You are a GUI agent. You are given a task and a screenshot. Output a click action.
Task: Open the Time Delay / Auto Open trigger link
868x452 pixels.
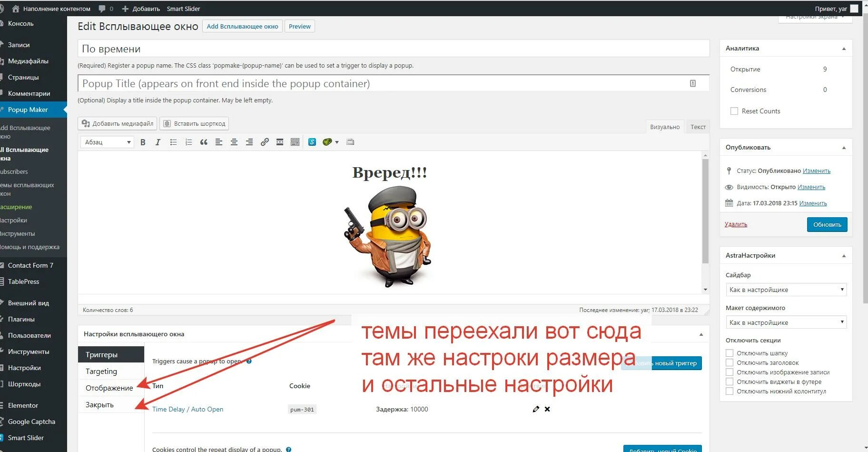pyautogui.click(x=187, y=409)
